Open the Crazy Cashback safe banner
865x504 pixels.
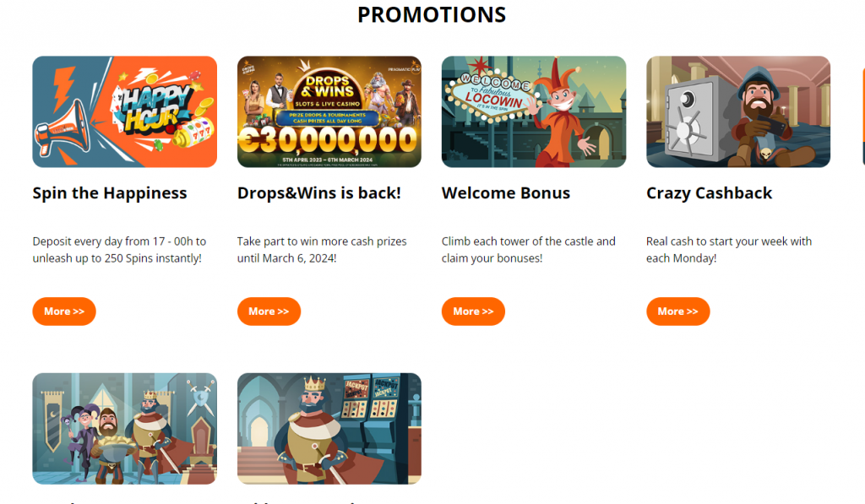[x=738, y=111]
